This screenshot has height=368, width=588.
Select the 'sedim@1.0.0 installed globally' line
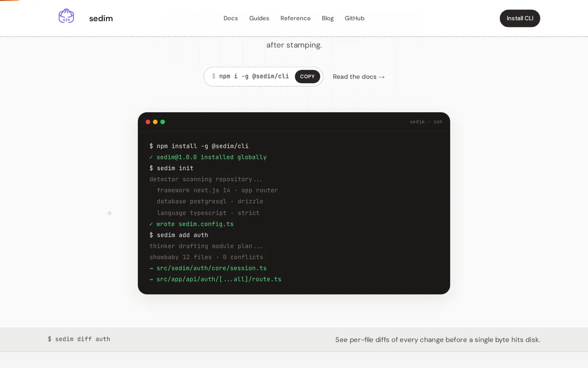coord(208,157)
